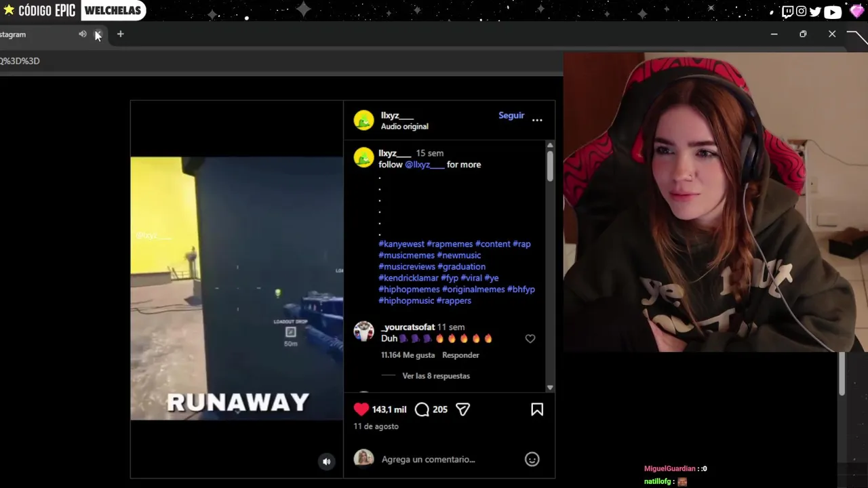
Task: Open the #graduation hashtag
Action: tap(461, 267)
